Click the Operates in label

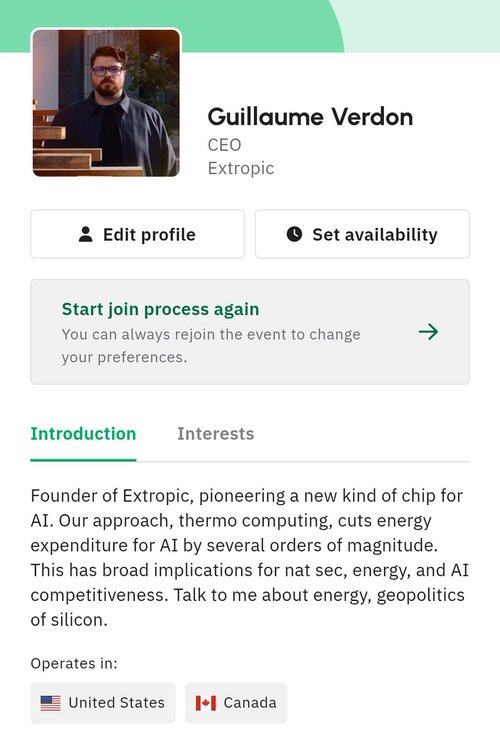[74, 663]
